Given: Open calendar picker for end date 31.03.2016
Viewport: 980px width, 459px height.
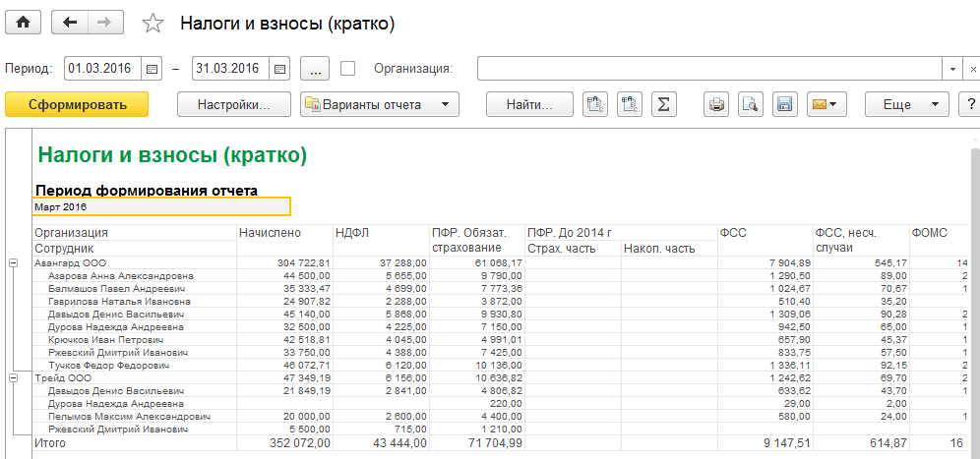Looking at the screenshot, I should coord(279,69).
